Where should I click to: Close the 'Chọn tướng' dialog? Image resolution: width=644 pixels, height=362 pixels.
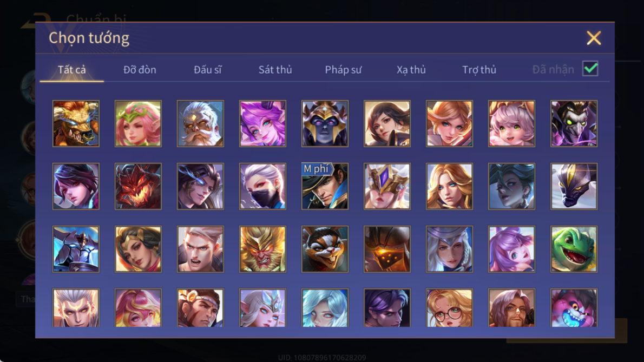tap(594, 38)
